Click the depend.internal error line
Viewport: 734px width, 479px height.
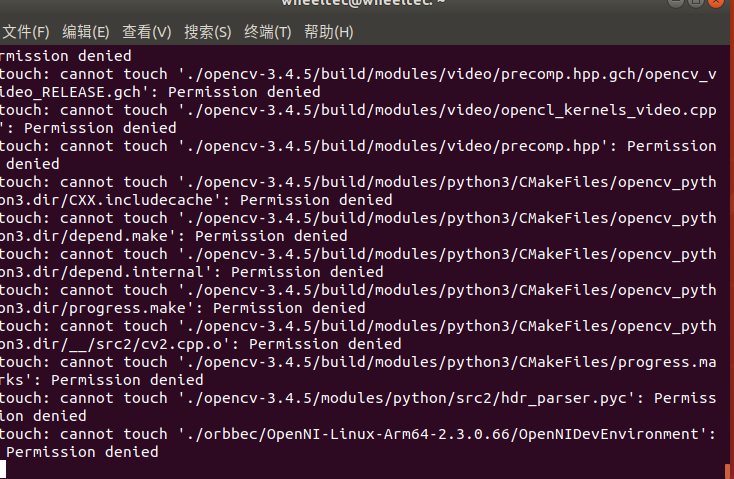point(358,263)
